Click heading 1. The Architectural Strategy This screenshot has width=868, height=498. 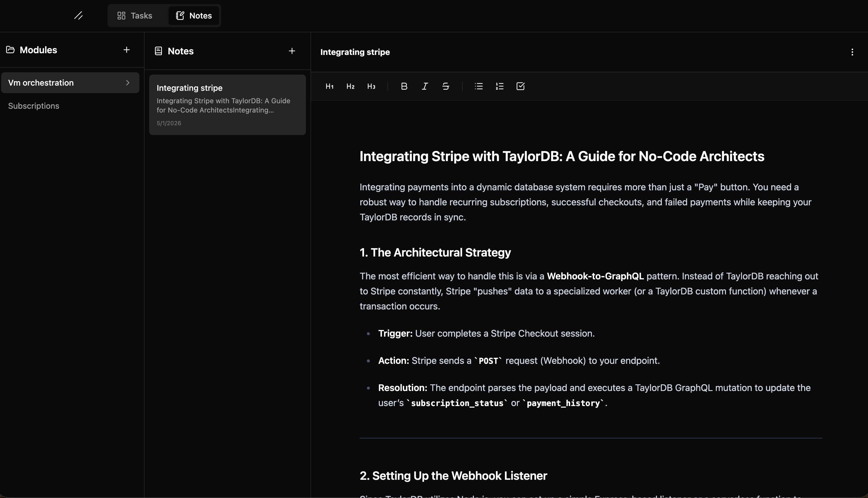click(x=435, y=252)
